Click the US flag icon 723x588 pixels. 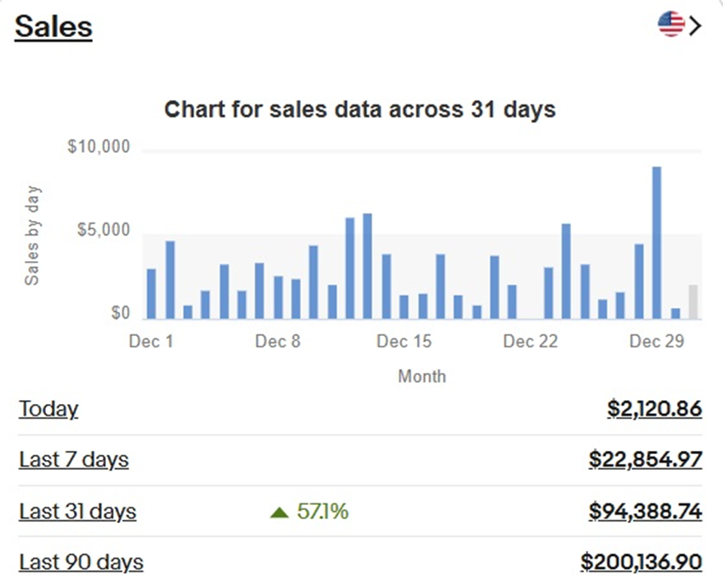pyautogui.click(x=671, y=25)
